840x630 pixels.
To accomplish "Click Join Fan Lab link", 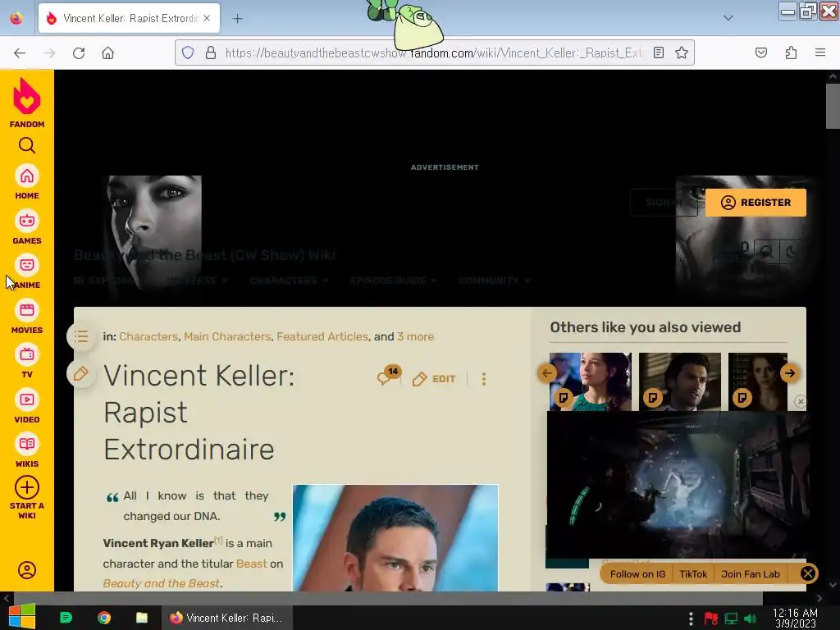I will click(750, 573).
